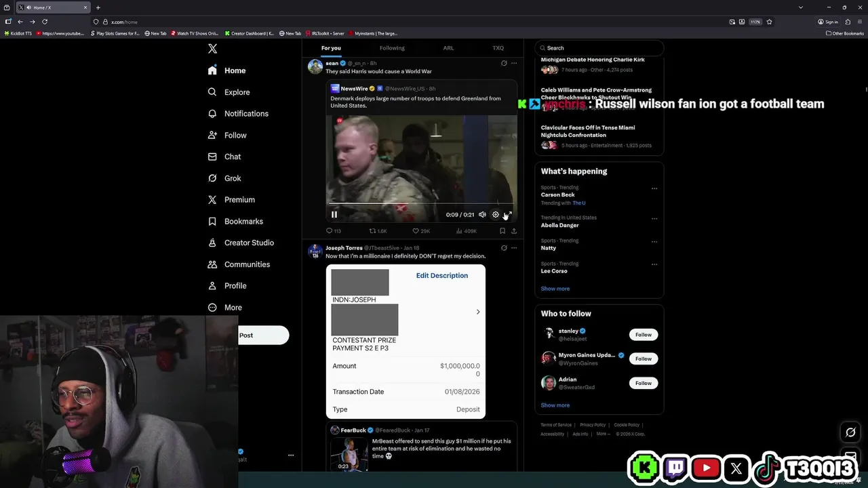Open video playback settings gear

point(495,214)
